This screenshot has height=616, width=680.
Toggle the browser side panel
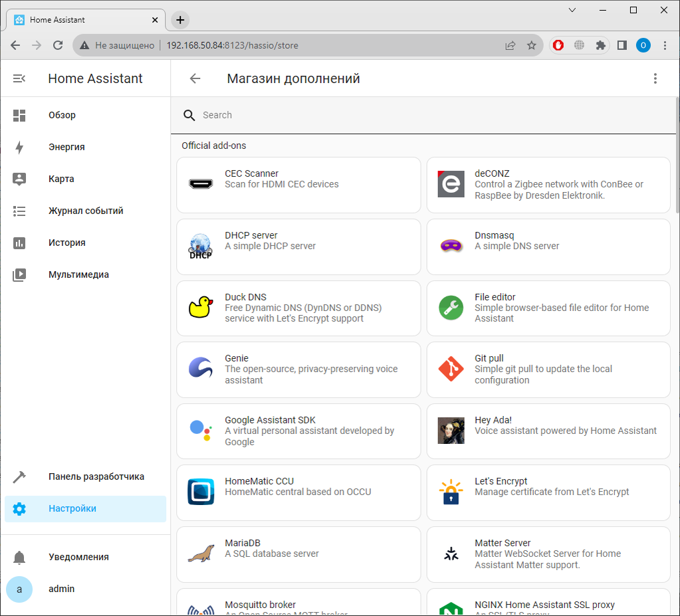coord(622,45)
